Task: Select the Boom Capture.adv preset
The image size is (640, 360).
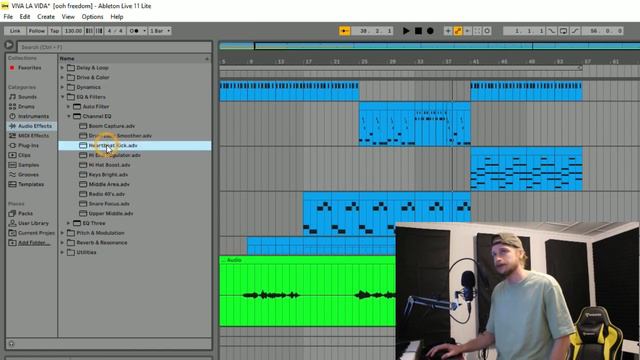Action: click(x=111, y=126)
